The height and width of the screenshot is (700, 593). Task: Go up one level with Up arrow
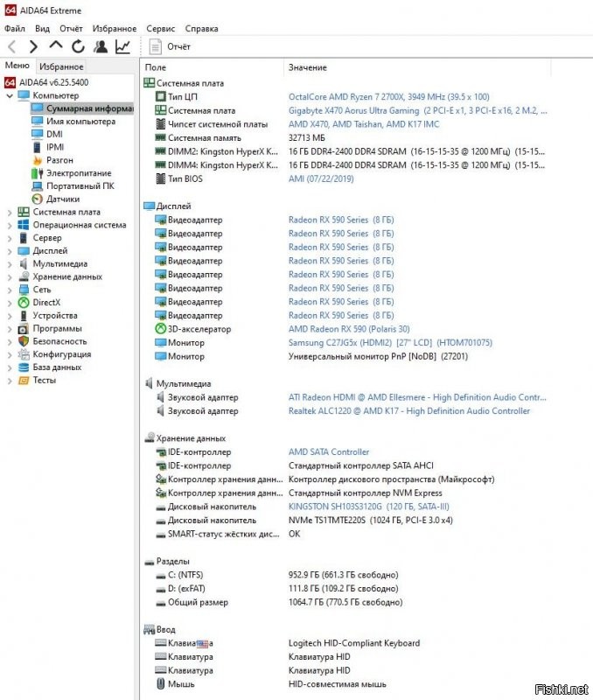click(56, 45)
